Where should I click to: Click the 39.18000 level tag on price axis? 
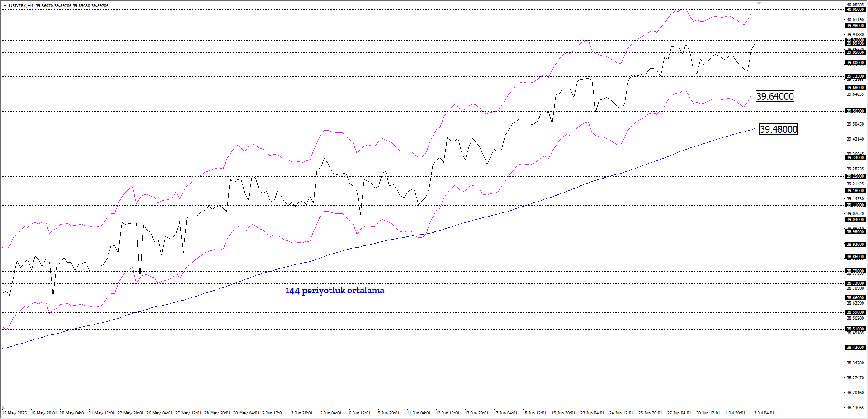click(855, 191)
